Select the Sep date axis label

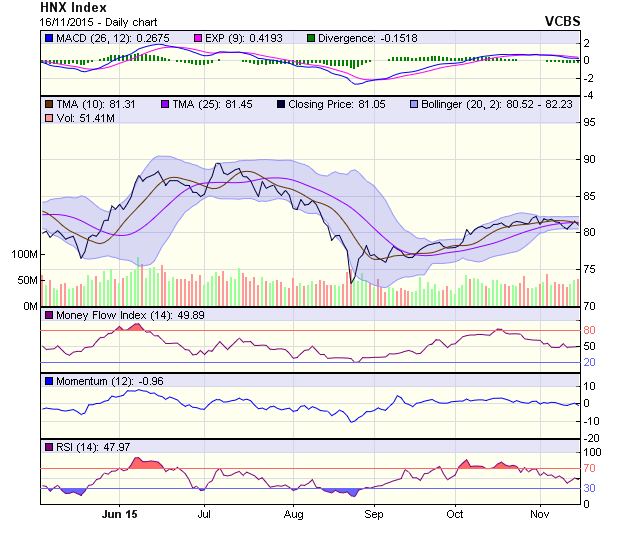click(373, 514)
